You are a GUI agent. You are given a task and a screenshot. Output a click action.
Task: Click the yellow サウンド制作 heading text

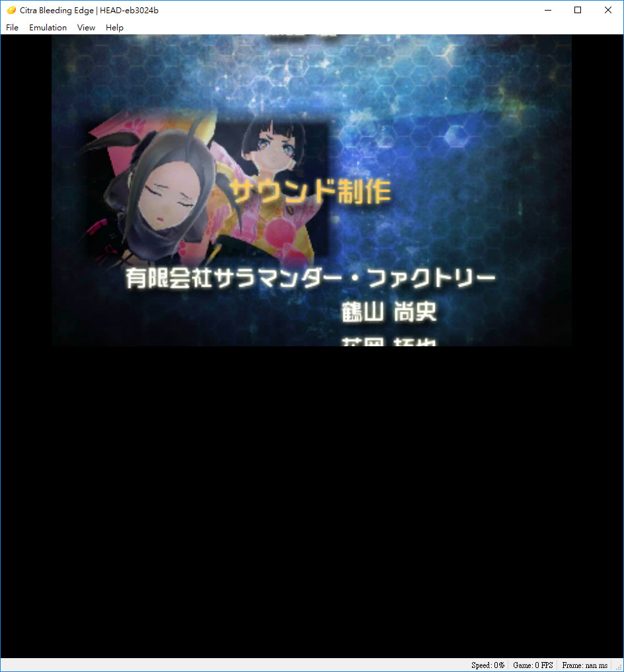311,191
